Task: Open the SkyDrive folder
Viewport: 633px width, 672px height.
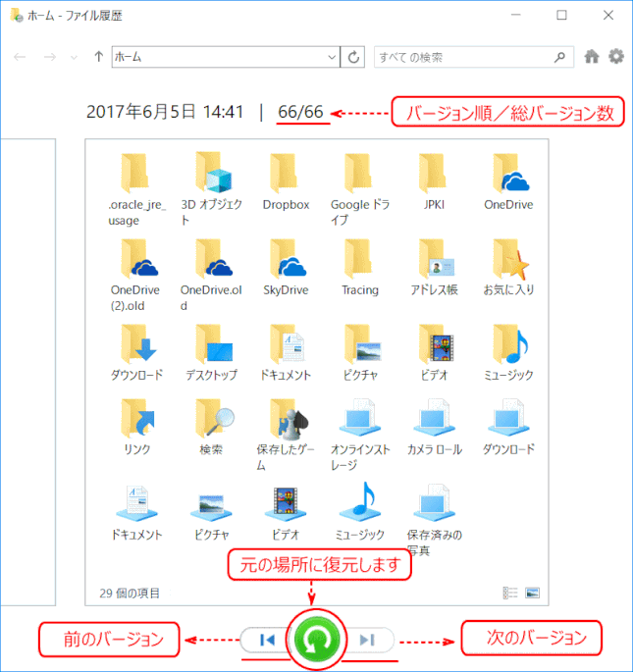Action: click(286, 268)
